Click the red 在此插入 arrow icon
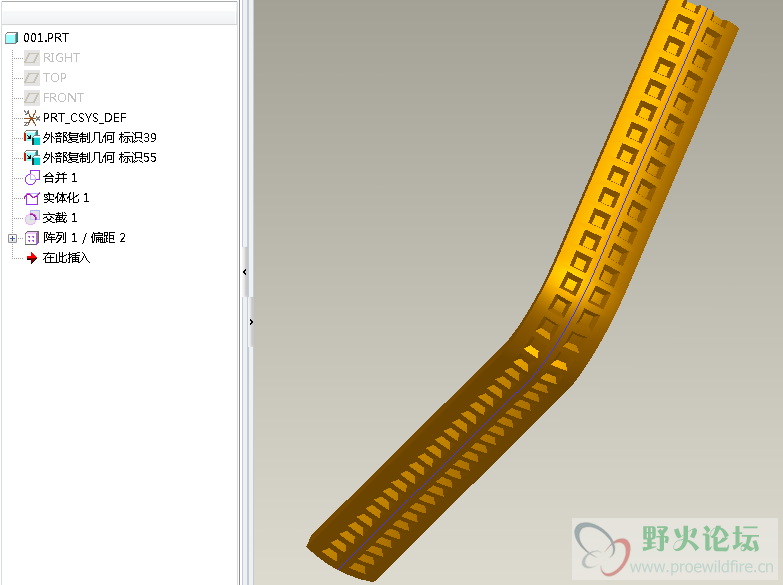 pyautogui.click(x=32, y=258)
